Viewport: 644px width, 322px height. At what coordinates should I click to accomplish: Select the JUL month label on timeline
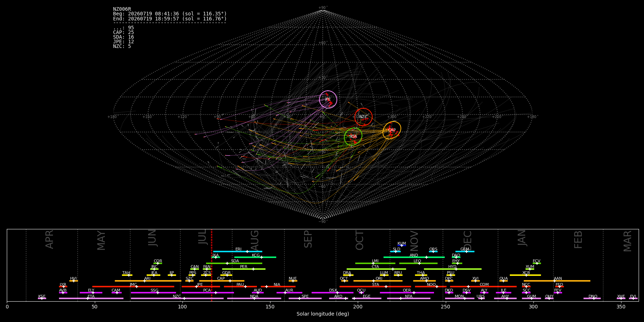(202, 237)
